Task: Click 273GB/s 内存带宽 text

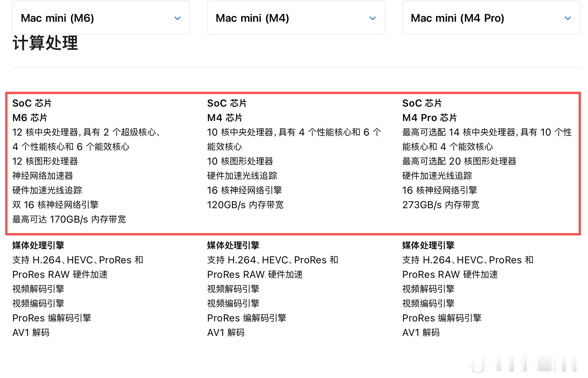Action: tap(441, 205)
